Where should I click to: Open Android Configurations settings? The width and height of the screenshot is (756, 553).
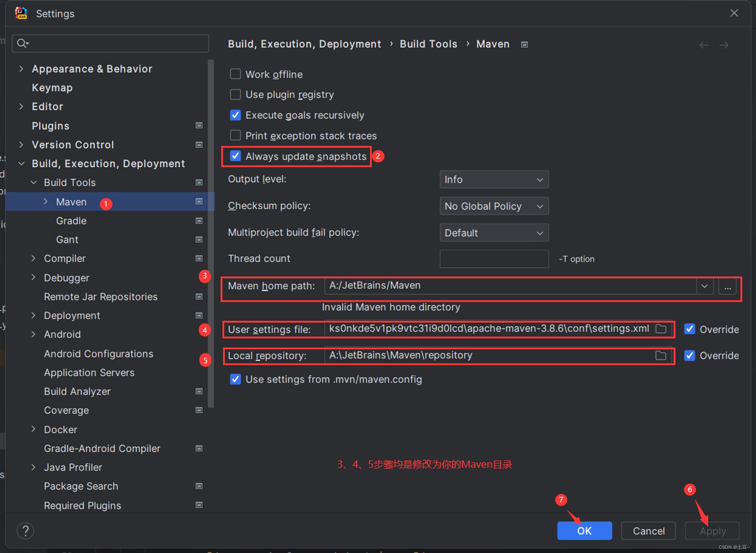tap(99, 354)
